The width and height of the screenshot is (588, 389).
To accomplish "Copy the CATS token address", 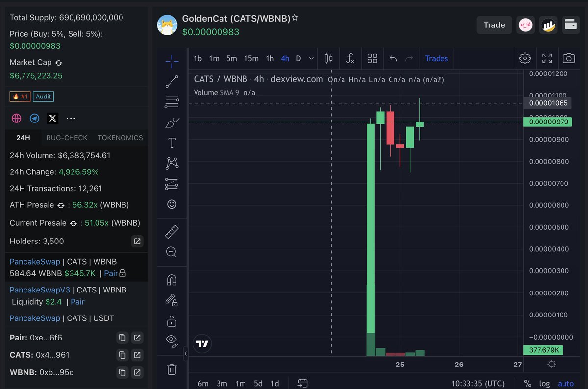I will [x=122, y=355].
